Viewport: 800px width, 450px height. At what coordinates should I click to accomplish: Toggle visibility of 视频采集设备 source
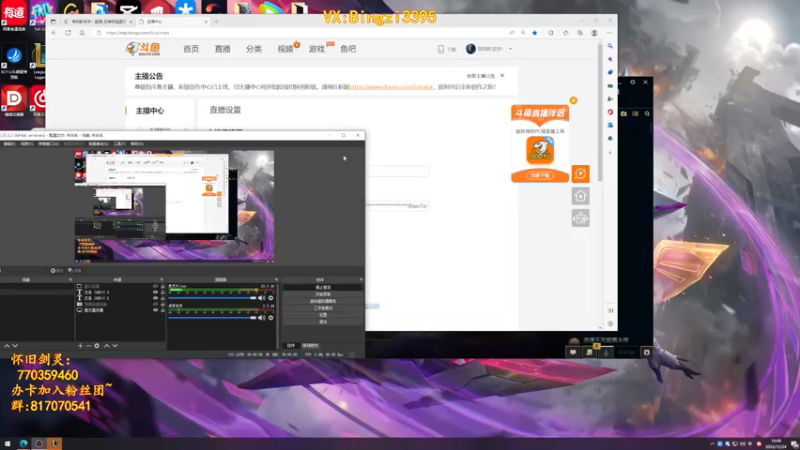click(x=155, y=304)
